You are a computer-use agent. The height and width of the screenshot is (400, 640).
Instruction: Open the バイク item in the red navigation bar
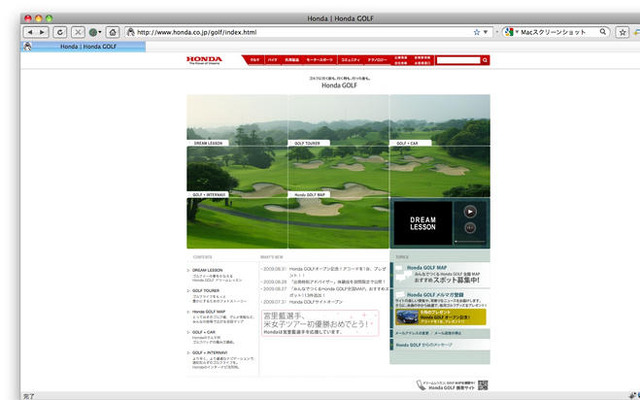[272, 60]
